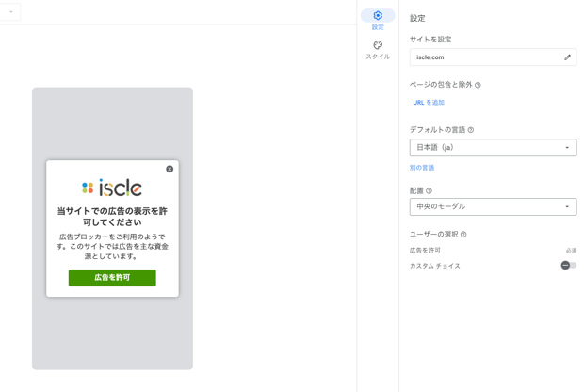Open the 中央のモーダル placement dropdown

click(494, 206)
